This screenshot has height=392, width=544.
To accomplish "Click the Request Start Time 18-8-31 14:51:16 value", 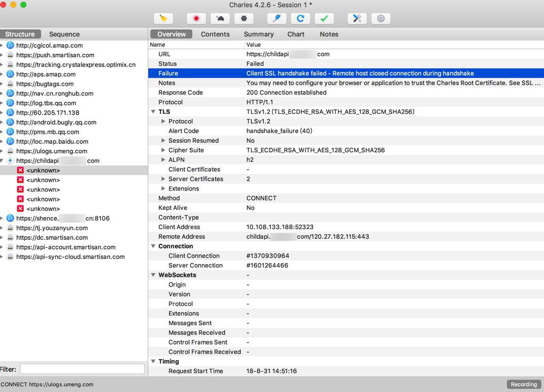I will [x=272, y=371].
